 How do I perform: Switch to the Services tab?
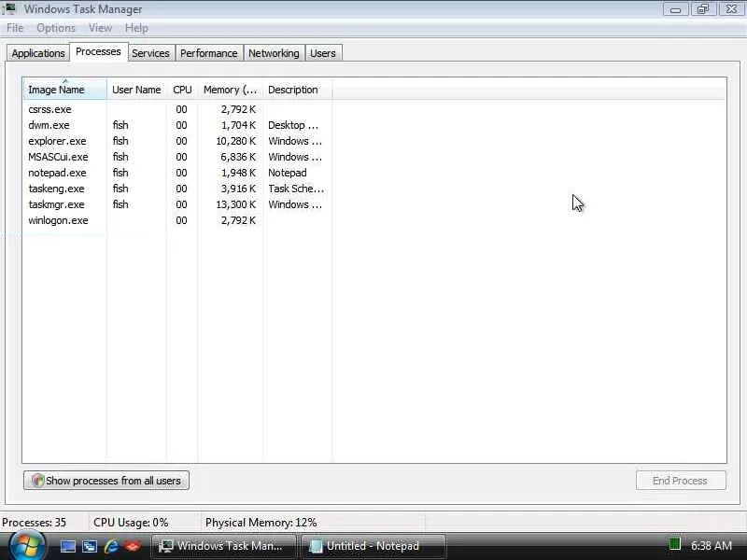(150, 53)
